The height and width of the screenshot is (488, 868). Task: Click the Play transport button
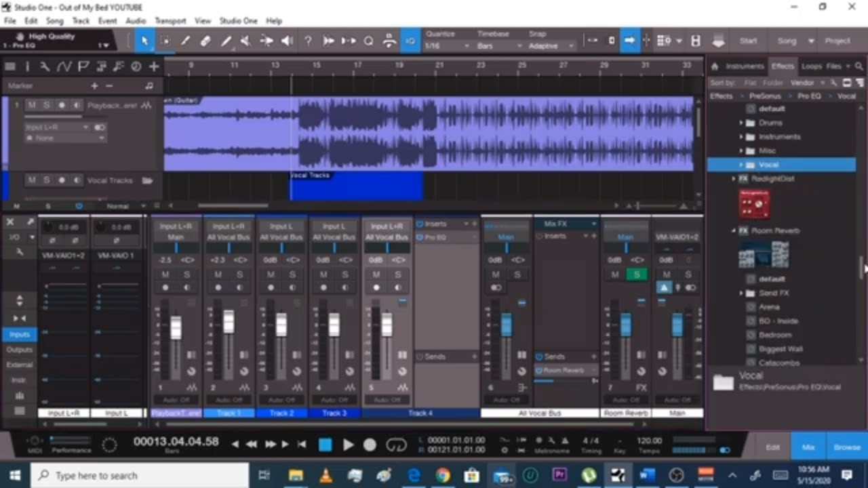pos(348,445)
